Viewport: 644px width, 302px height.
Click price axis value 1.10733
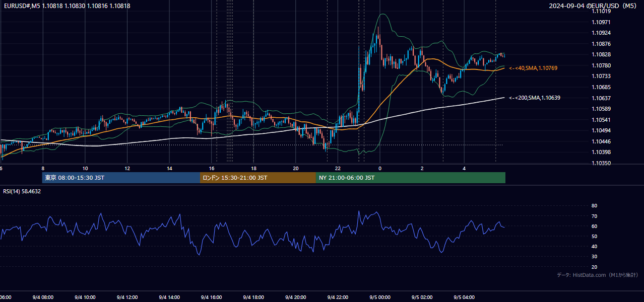pyautogui.click(x=601, y=76)
